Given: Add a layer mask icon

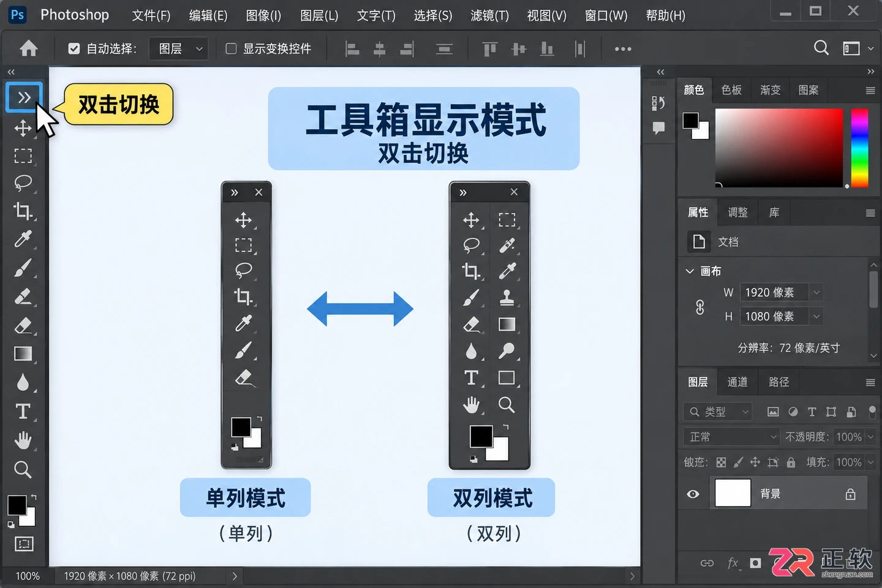Looking at the screenshot, I should (755, 563).
